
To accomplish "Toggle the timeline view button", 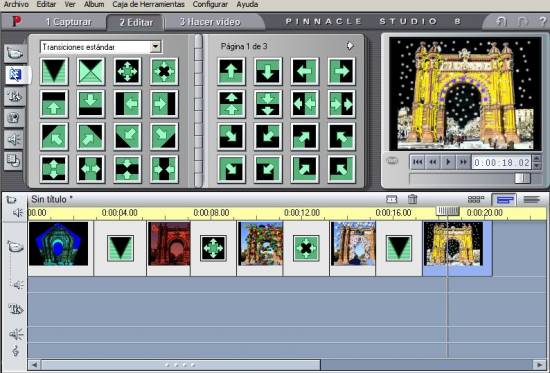I will [x=504, y=200].
